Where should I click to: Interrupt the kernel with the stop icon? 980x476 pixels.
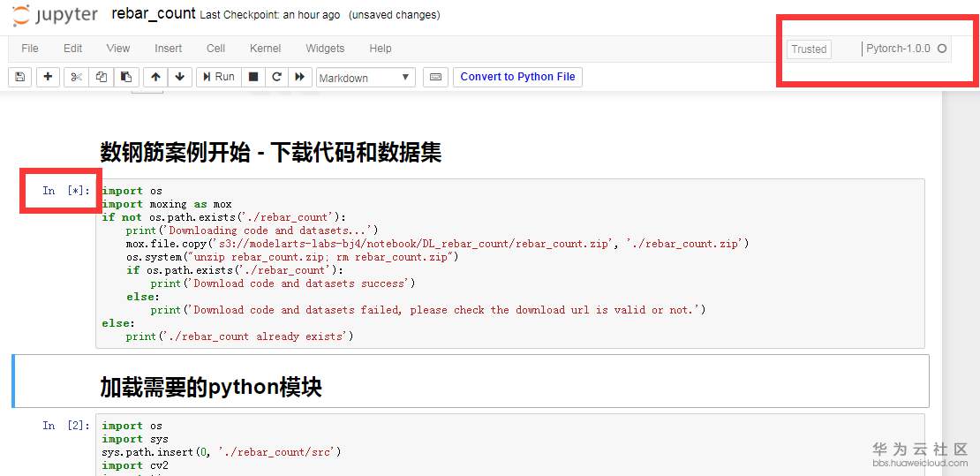click(253, 77)
